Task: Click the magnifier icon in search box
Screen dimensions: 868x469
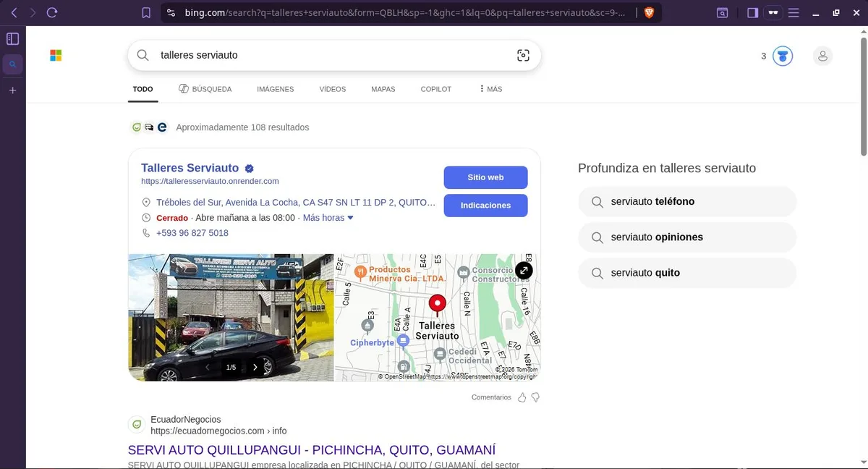Action: (x=143, y=55)
